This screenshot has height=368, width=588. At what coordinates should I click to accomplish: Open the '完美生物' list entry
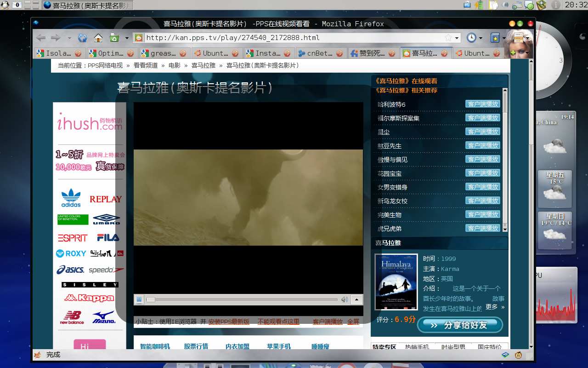tap(390, 215)
